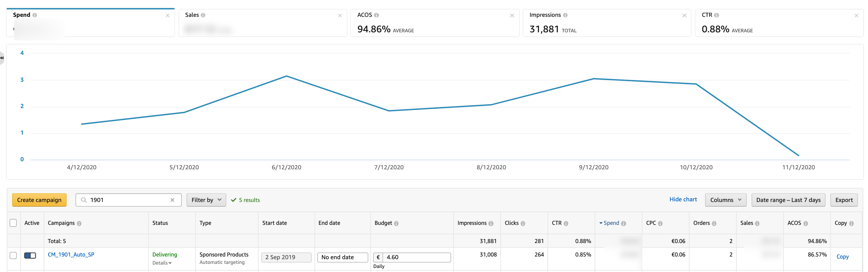Select the CTR metric tab
Viewport: 868px width, 272px height.
[779, 23]
